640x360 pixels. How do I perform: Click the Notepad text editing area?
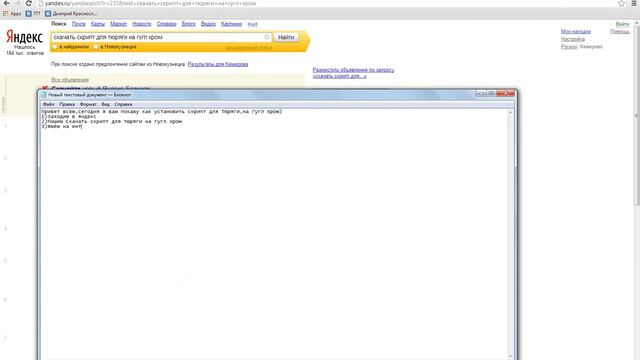[273, 235]
